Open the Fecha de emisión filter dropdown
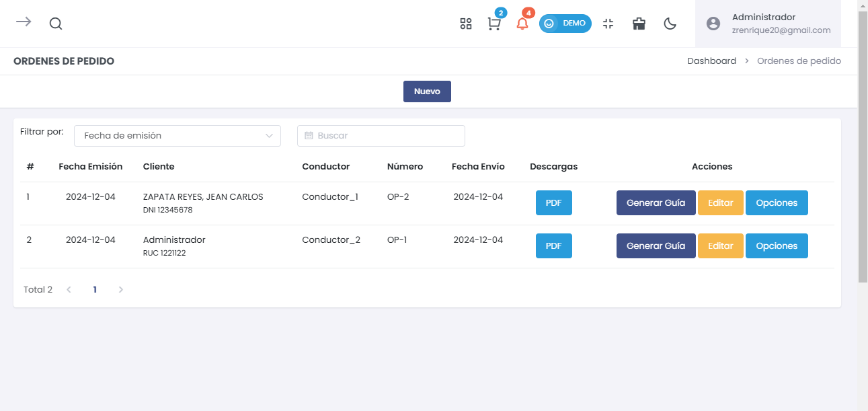 (x=177, y=135)
